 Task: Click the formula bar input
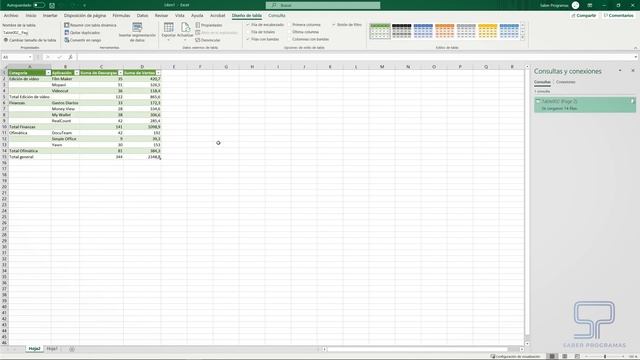tap(354, 57)
